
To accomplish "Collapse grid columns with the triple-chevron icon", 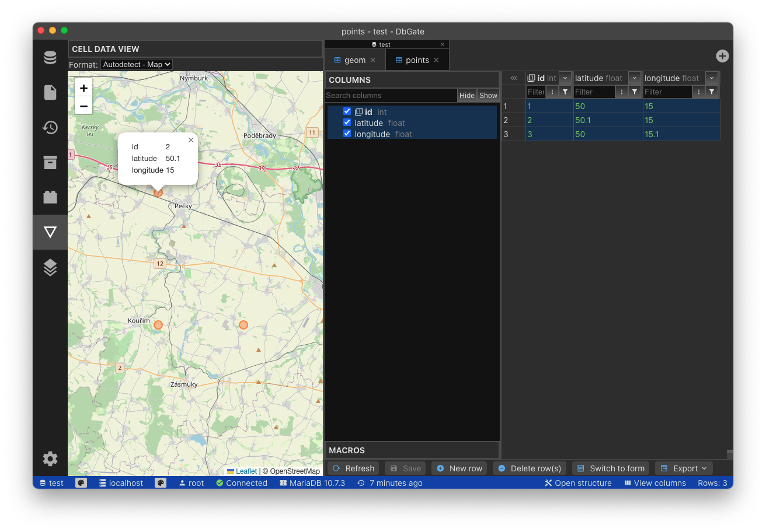I will 514,78.
